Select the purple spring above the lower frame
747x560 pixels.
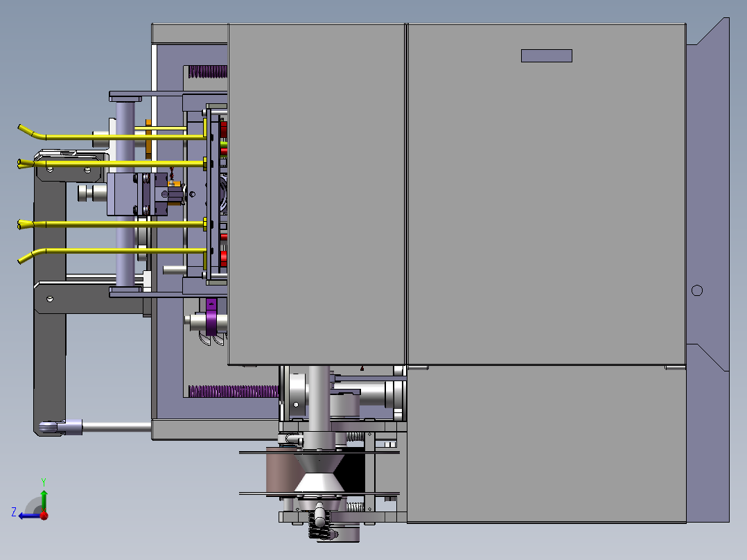[x=234, y=392]
